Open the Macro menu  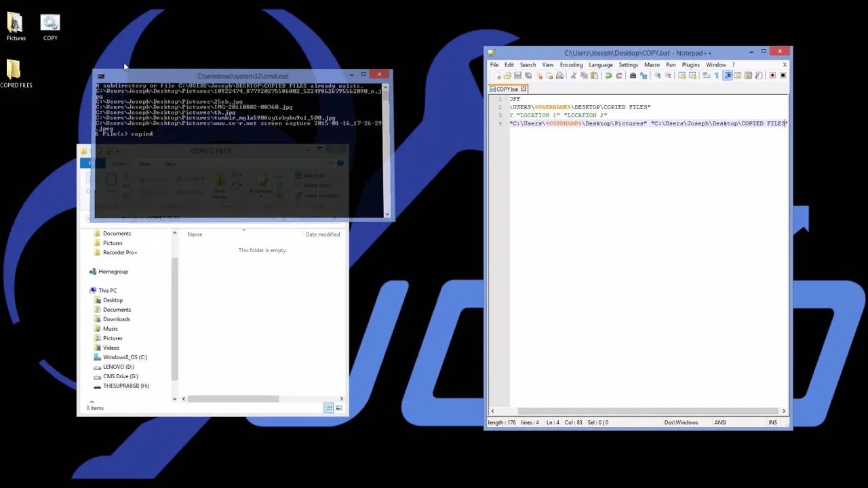[652, 65]
